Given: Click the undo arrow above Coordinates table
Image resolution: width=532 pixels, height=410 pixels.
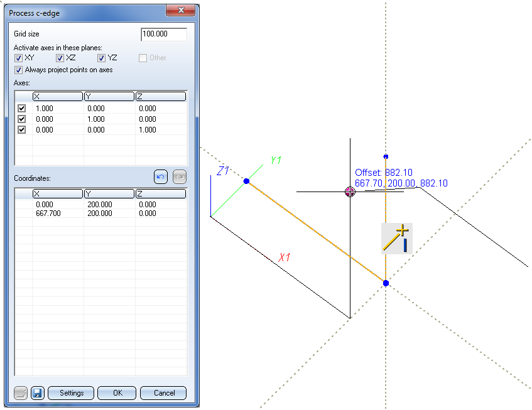Looking at the screenshot, I should point(160,178).
